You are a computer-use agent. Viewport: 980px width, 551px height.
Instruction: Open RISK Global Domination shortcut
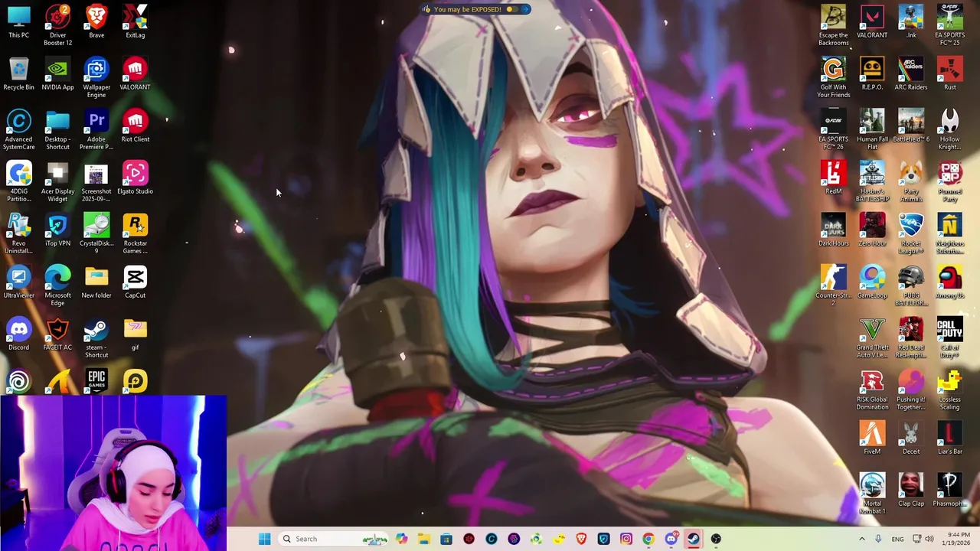872,390
